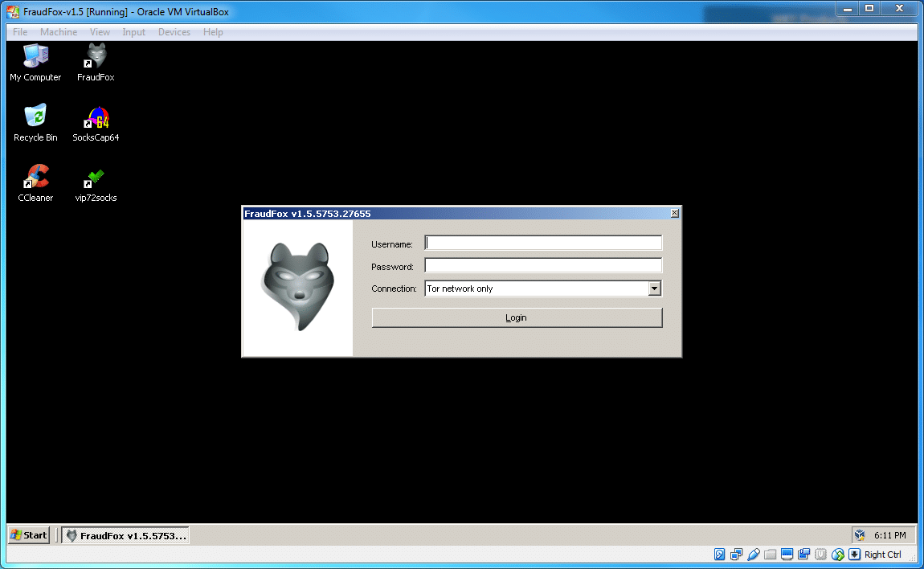
Task: Click the VirtualBox guest additions tray icon
Action: click(x=859, y=535)
